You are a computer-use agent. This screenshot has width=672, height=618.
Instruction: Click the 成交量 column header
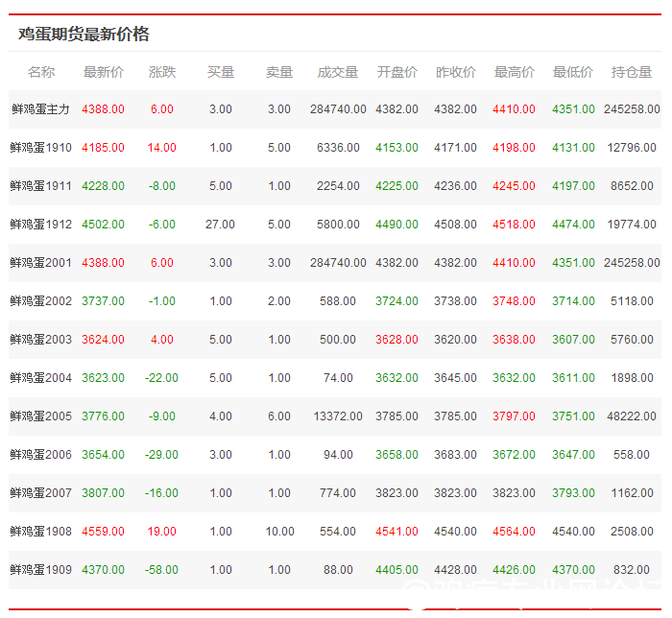coord(338,72)
